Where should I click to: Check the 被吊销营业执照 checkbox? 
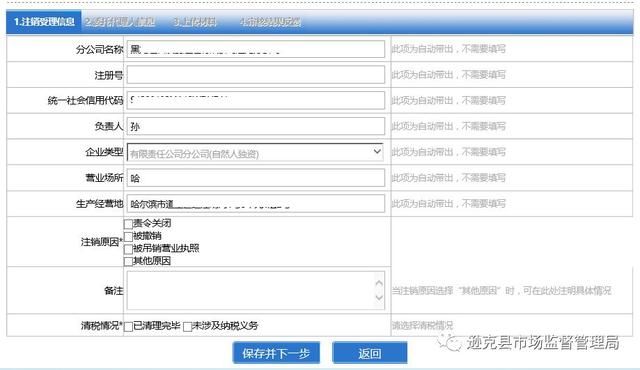128,249
